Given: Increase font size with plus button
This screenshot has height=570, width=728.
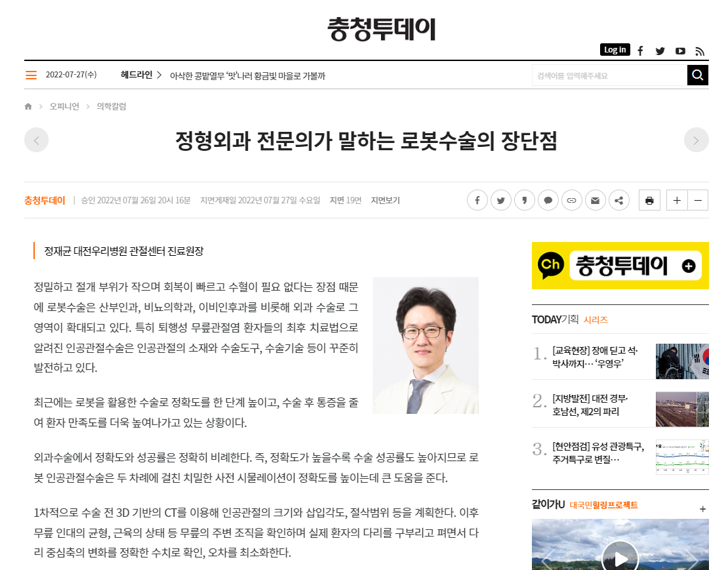Looking at the screenshot, I should point(677,201).
